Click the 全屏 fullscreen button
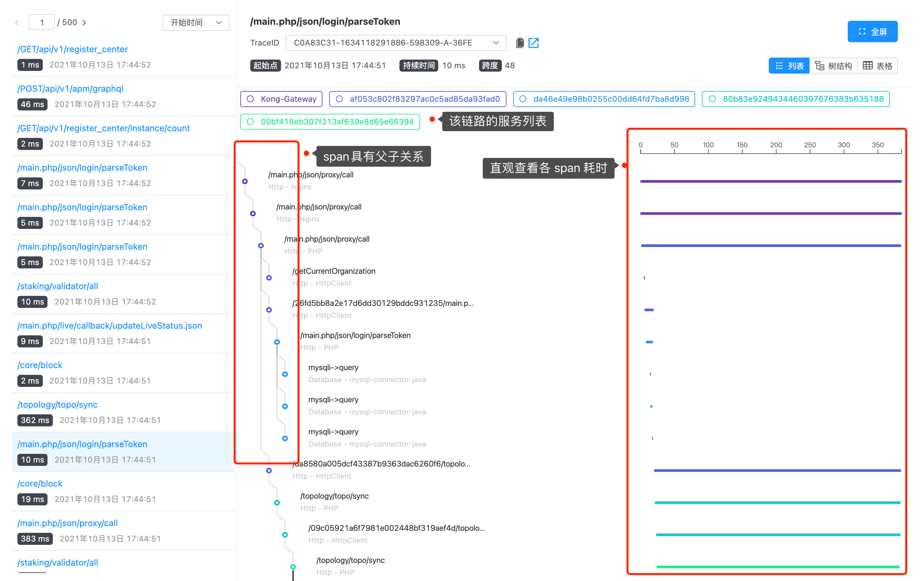This screenshot has width=924, height=581. coord(872,31)
